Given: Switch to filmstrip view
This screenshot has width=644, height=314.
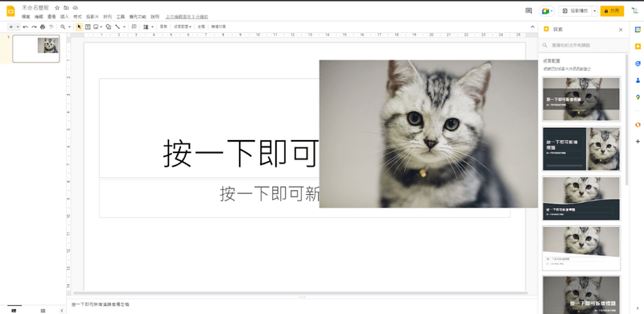Looking at the screenshot, I should [14, 310].
